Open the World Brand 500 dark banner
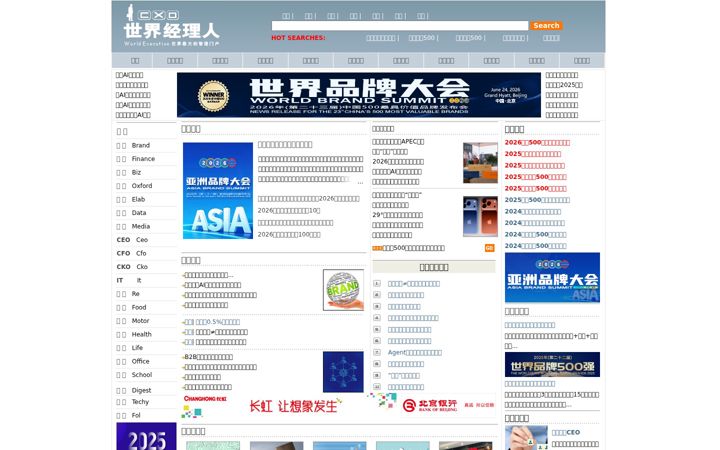The image size is (720, 450). click(x=552, y=365)
